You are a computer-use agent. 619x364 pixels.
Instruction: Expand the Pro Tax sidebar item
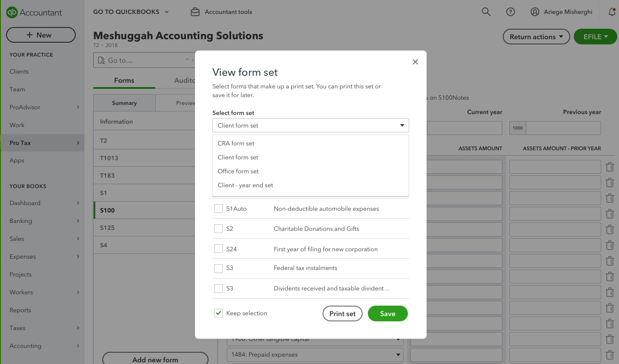[x=42, y=143]
